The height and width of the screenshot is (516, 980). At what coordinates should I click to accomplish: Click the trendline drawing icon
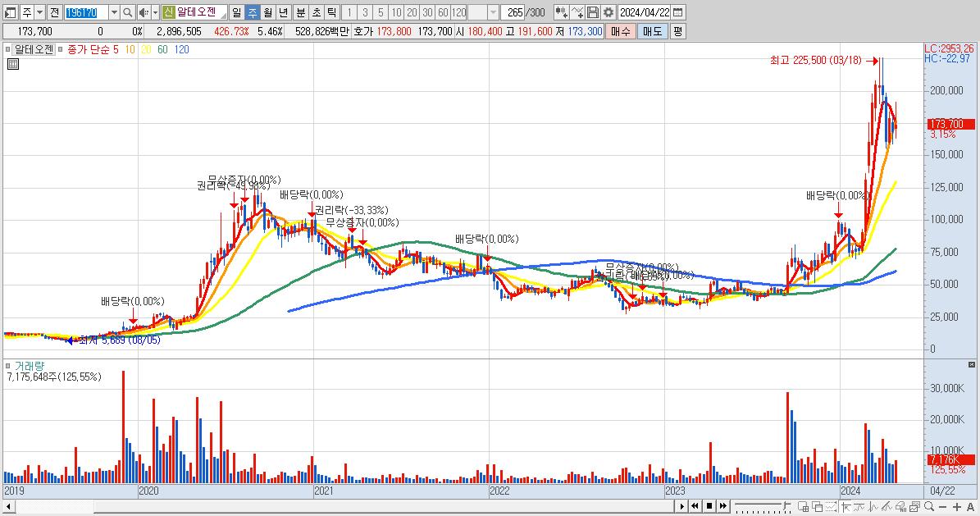(x=887, y=506)
